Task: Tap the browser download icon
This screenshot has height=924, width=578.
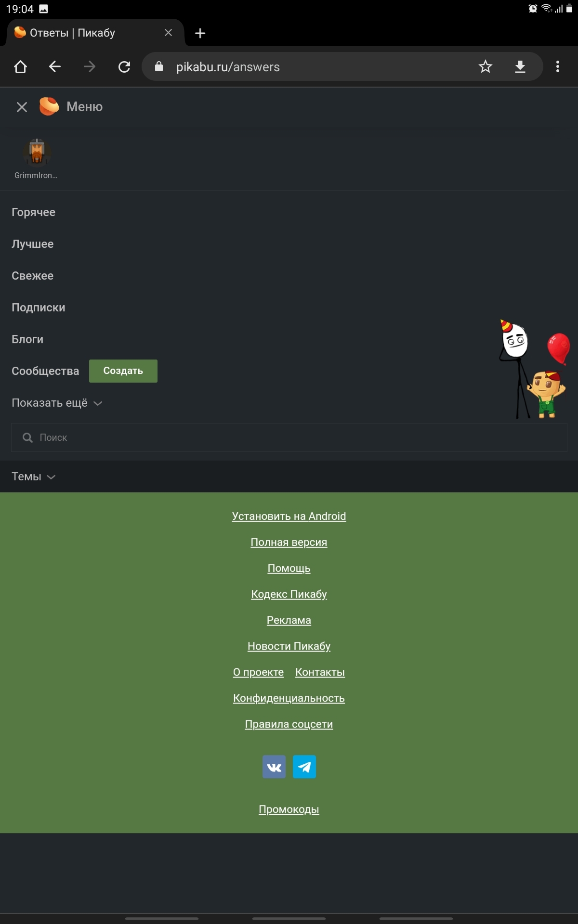Action: coord(520,66)
